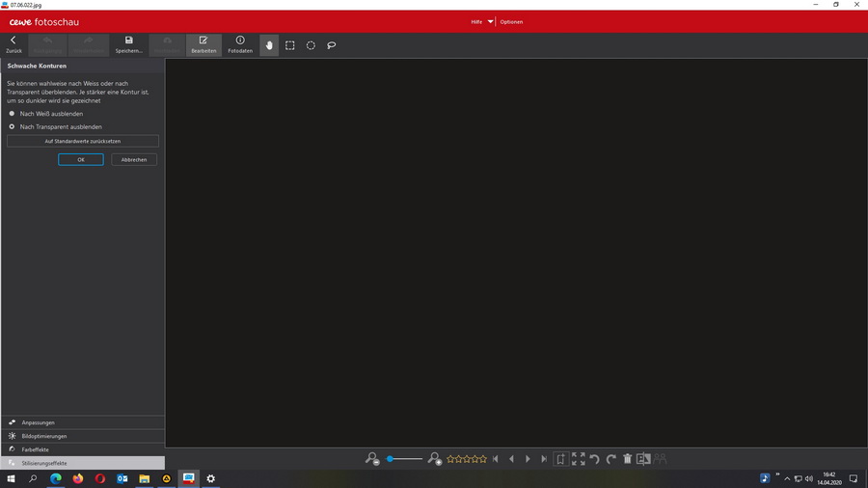
Task: Launch Microsoft Edge from taskbar
Action: tap(56, 478)
